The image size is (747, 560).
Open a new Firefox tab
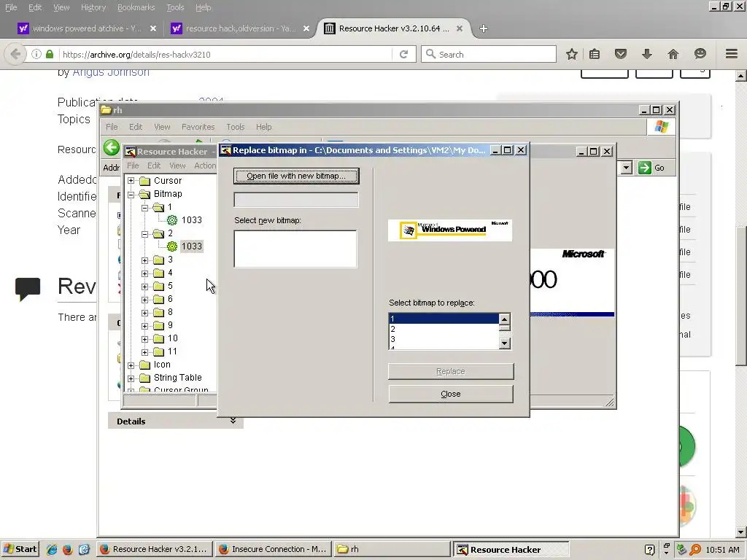484,28
